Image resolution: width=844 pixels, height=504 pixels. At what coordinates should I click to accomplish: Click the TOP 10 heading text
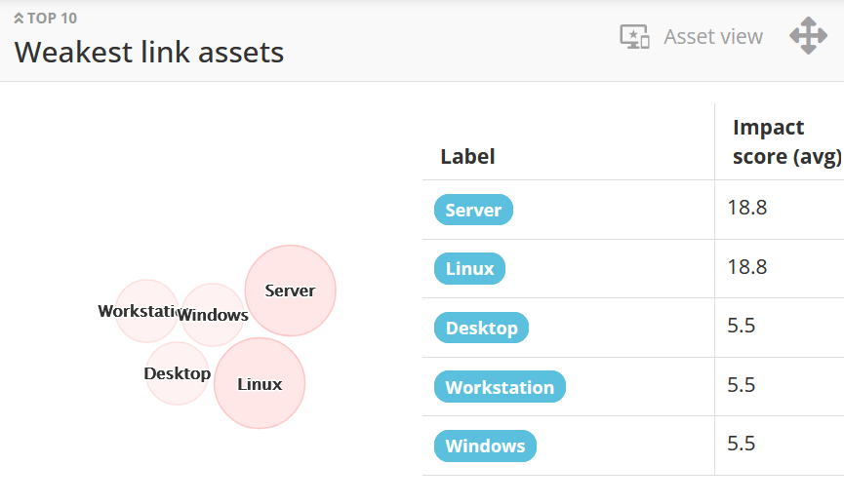point(53,19)
